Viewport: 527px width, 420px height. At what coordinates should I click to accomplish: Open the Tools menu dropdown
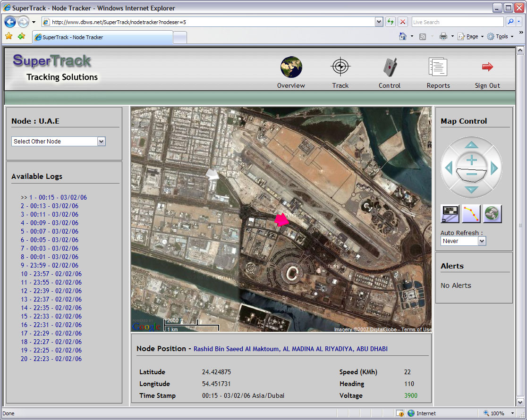click(x=500, y=36)
